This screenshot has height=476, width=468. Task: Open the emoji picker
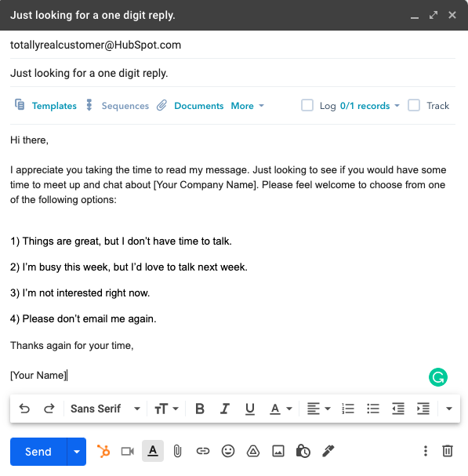(228, 451)
